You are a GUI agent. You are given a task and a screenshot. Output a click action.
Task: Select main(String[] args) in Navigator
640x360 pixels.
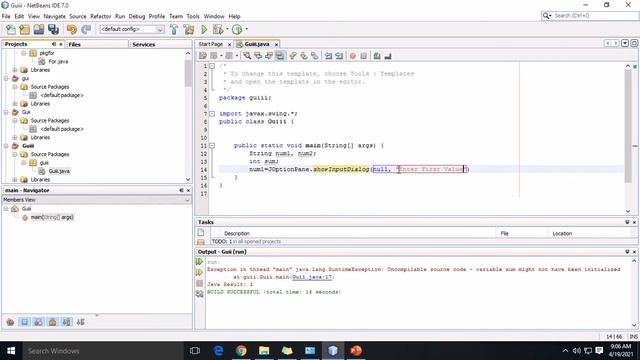point(52,217)
